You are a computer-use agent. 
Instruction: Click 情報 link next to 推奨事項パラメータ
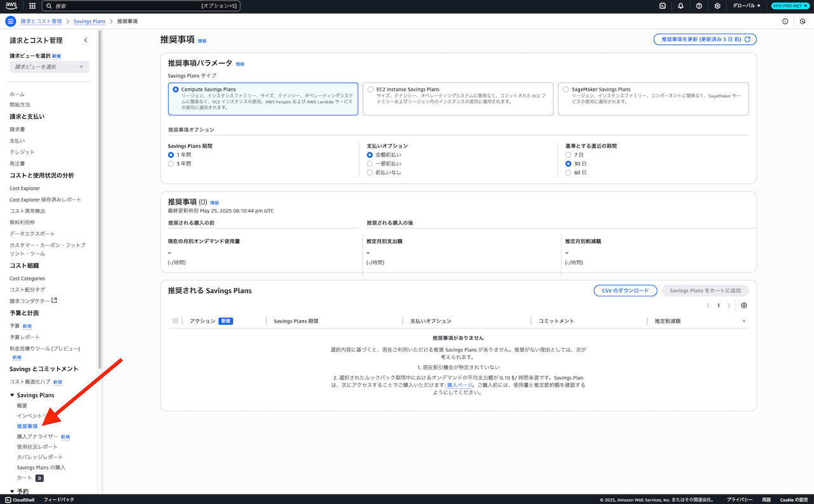pyautogui.click(x=240, y=64)
